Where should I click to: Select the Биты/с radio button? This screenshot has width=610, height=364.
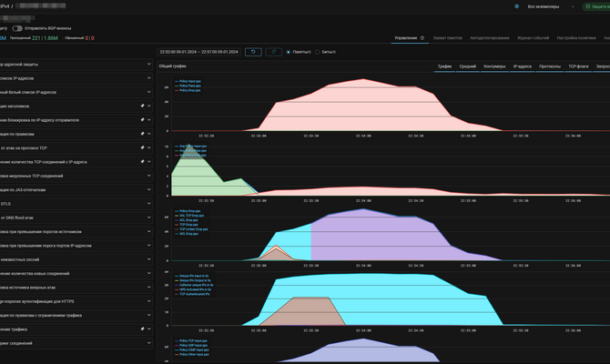tap(317, 52)
